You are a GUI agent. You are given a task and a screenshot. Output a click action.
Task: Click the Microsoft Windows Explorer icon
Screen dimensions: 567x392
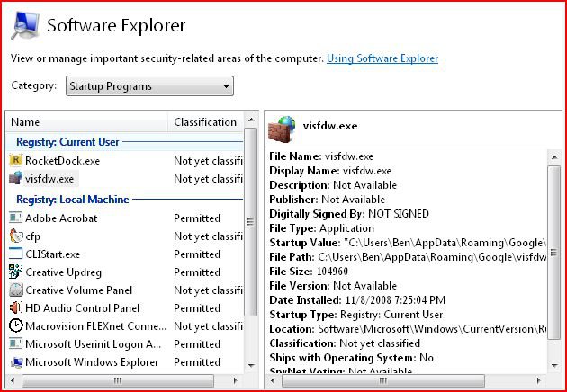pos(16,362)
